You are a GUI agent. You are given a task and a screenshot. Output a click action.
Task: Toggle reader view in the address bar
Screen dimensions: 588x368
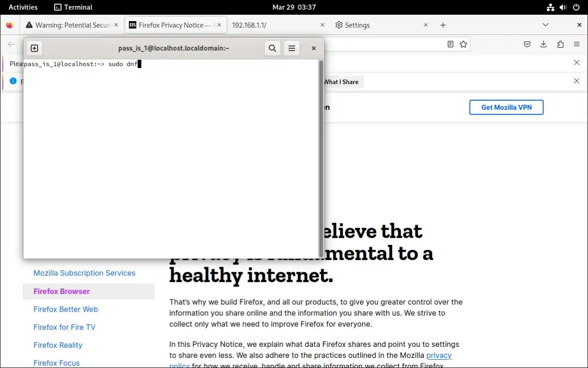pyautogui.click(x=451, y=44)
